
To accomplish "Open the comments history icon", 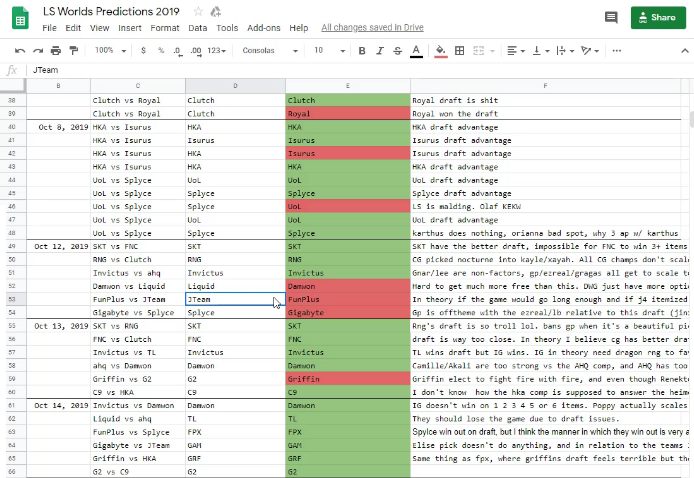I will [611, 18].
